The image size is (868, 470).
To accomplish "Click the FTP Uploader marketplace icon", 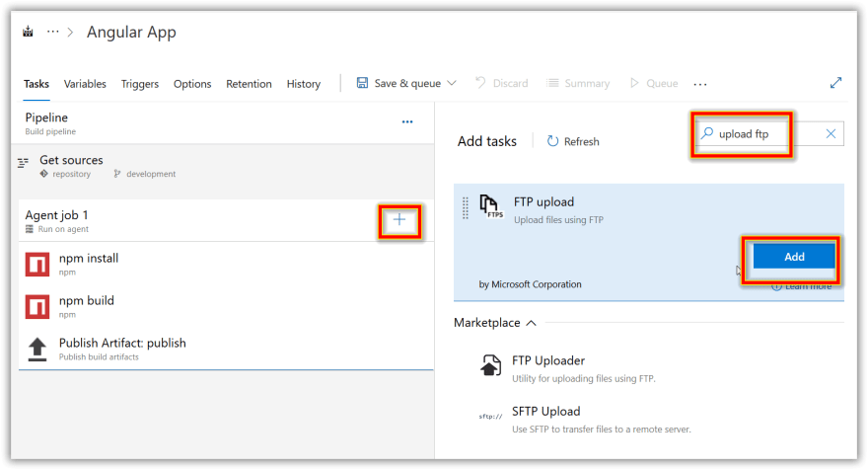I will [490, 365].
